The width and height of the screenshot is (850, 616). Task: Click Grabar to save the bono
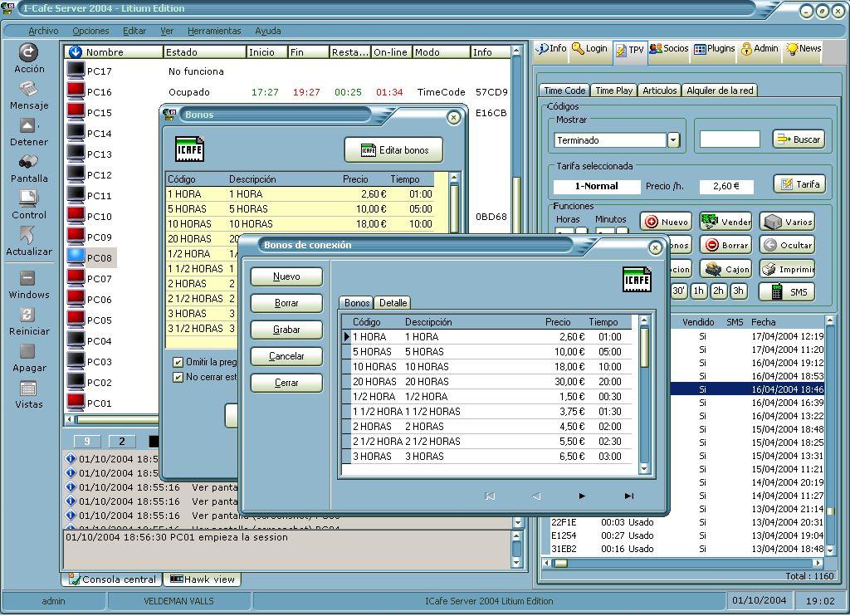click(x=286, y=330)
